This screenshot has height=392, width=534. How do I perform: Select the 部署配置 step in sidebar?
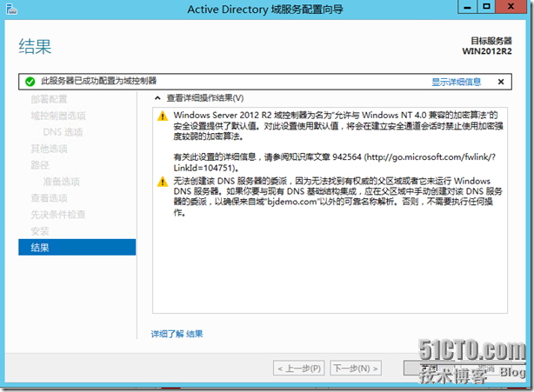[49, 99]
